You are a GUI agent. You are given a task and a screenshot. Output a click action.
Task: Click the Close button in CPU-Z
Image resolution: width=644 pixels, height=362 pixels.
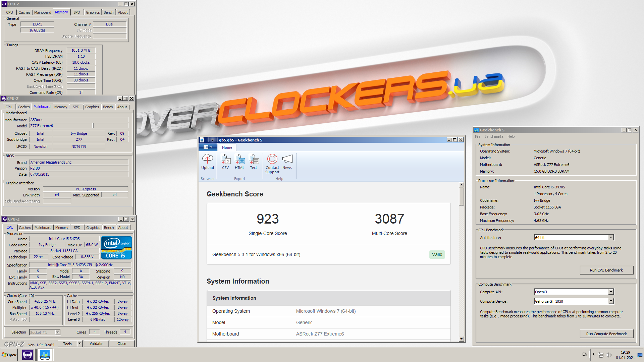(x=122, y=344)
